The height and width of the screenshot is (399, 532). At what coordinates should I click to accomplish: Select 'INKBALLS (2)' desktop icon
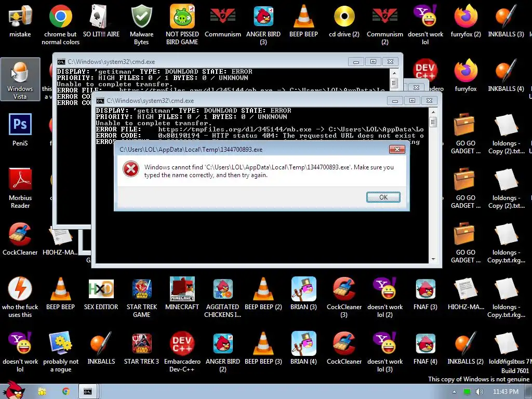click(465, 349)
